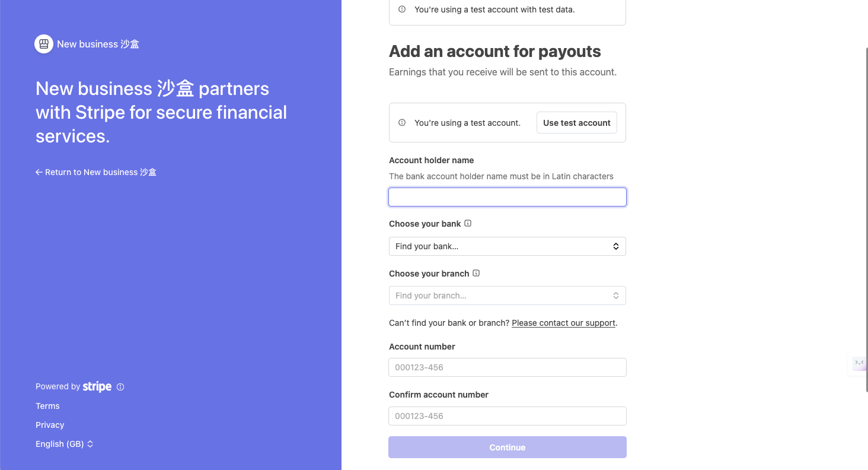This screenshot has height=470, width=868.
Task: Open the Find your bank dropdown
Action: click(x=507, y=246)
